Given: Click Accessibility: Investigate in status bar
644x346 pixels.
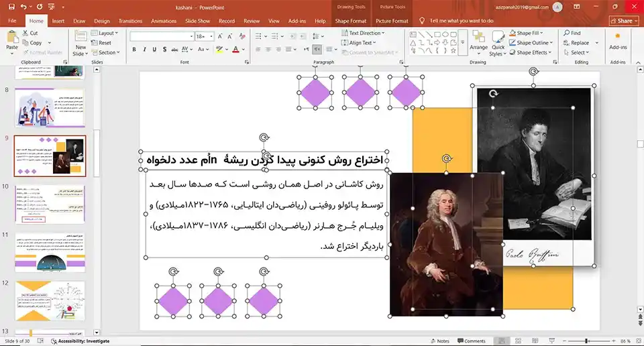Looking at the screenshot, I should pyautogui.click(x=80, y=341).
